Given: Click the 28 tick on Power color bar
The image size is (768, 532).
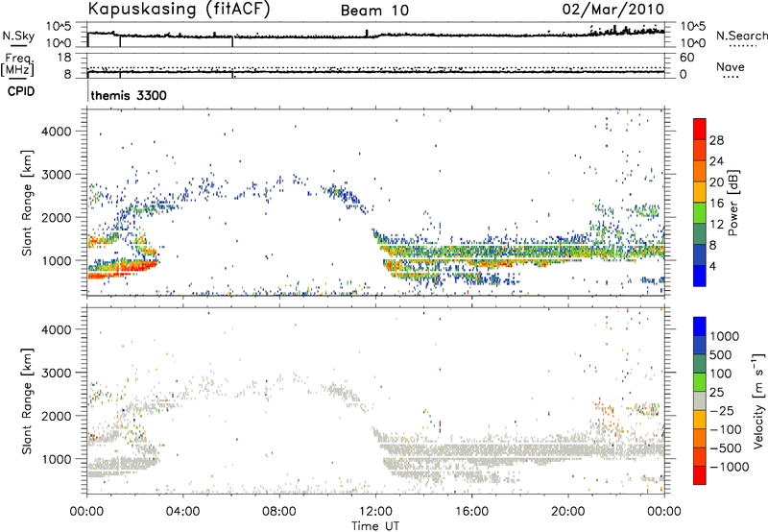Looking at the screenshot, I should [x=716, y=140].
